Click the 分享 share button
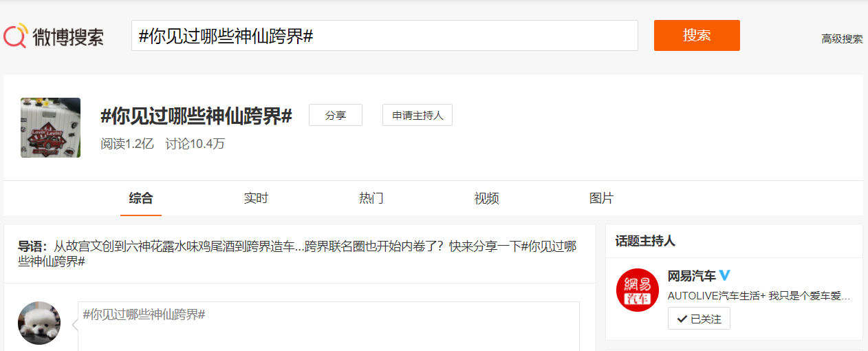 (x=335, y=116)
